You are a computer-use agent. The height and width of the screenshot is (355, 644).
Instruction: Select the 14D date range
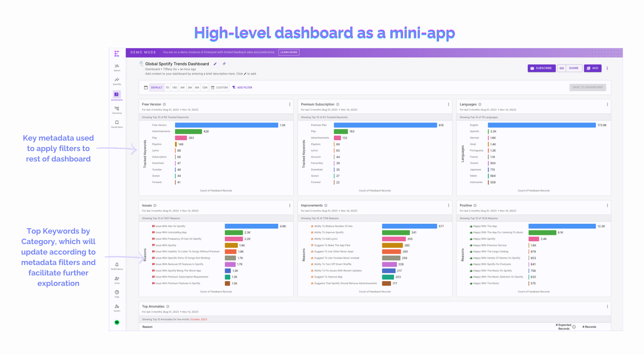[x=175, y=88]
